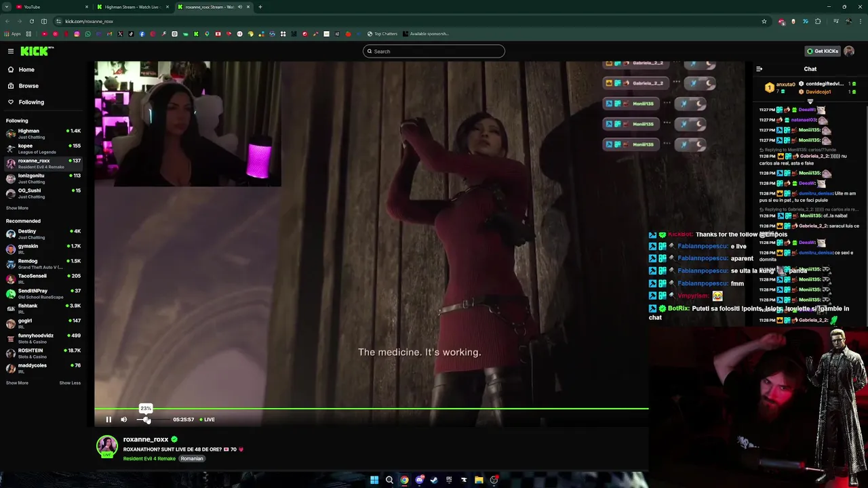Open a new browser tab
This screenshot has width=868, height=488.
click(260, 7)
